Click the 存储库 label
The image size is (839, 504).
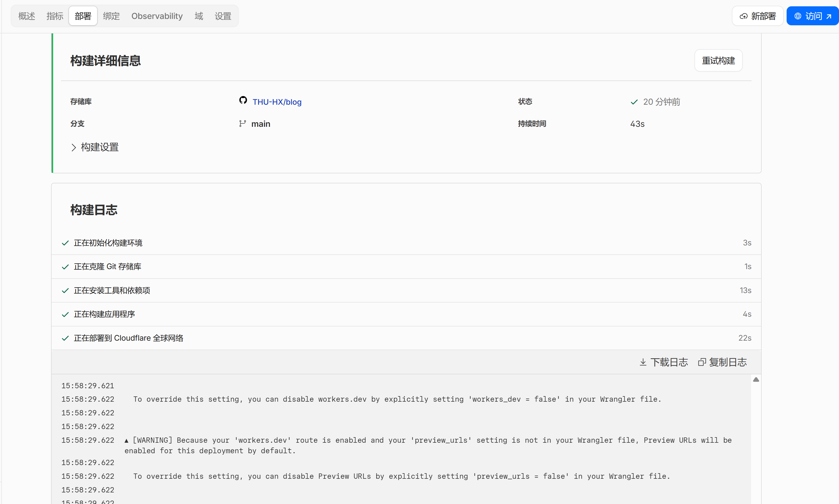[x=81, y=102]
